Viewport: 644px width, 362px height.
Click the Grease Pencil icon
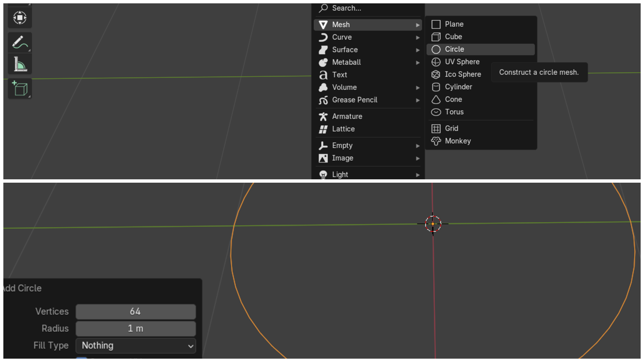coord(323,100)
